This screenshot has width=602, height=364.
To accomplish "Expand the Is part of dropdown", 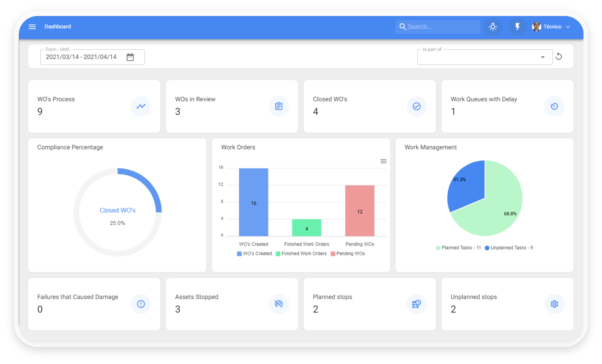I will coord(543,57).
